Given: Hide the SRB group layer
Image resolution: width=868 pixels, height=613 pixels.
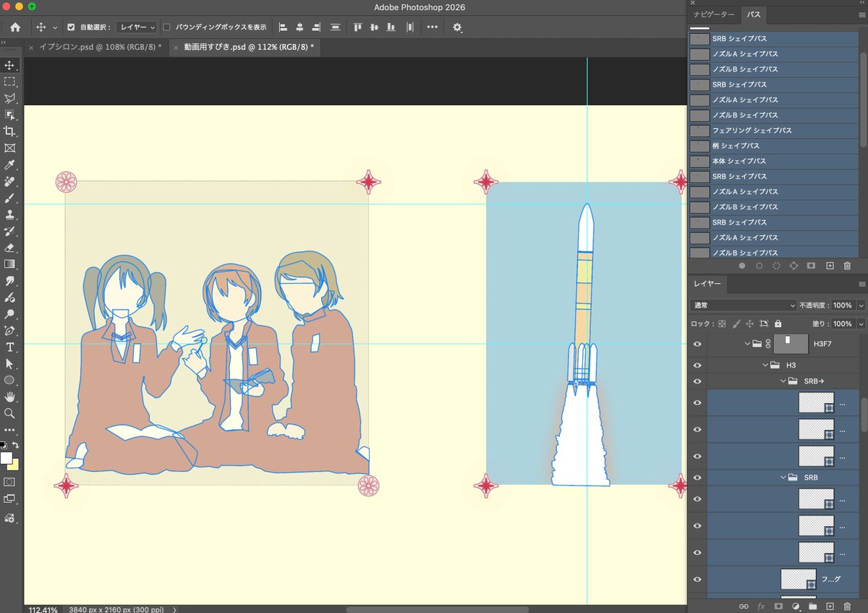Looking at the screenshot, I should 697,478.
